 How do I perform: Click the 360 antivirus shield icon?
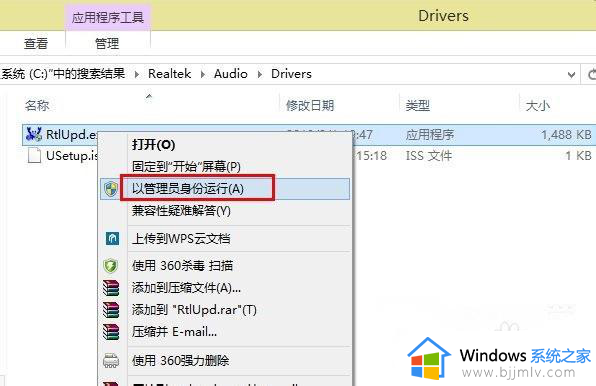(x=111, y=266)
